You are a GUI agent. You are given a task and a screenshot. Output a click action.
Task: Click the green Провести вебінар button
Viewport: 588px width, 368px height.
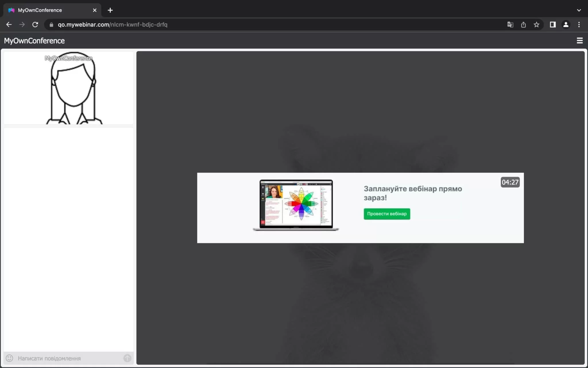387,214
